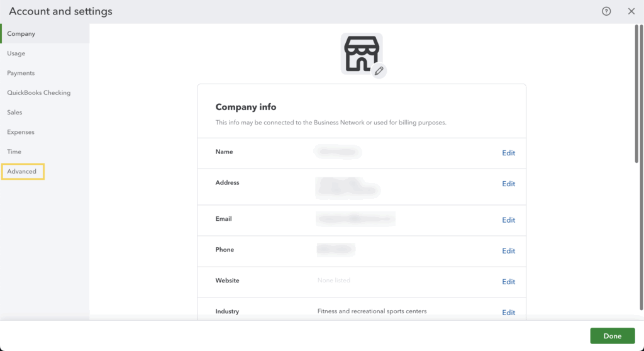The height and width of the screenshot is (351, 644).
Task: Click the help question mark icon
Action: click(x=606, y=11)
